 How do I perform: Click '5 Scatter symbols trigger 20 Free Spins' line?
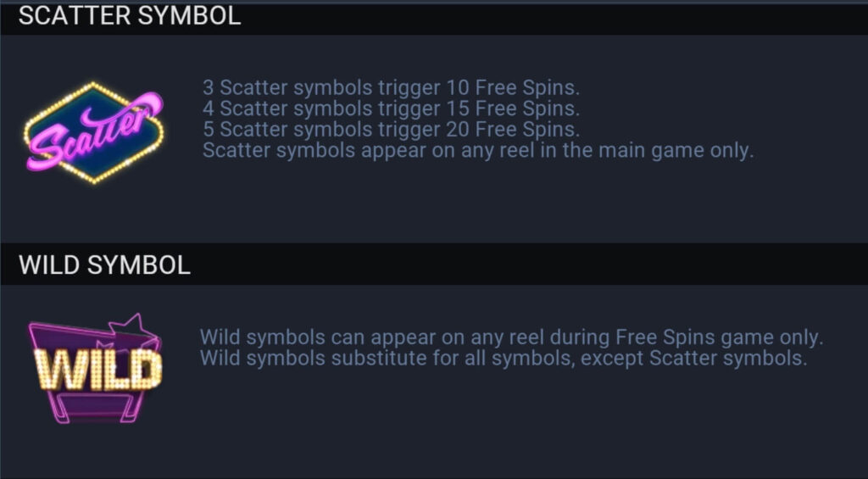(x=391, y=130)
